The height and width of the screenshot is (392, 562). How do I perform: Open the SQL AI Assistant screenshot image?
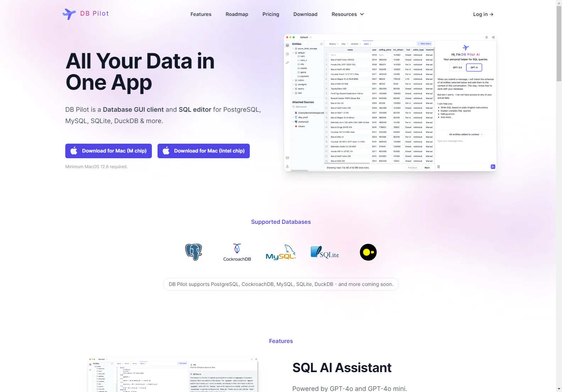click(173, 375)
